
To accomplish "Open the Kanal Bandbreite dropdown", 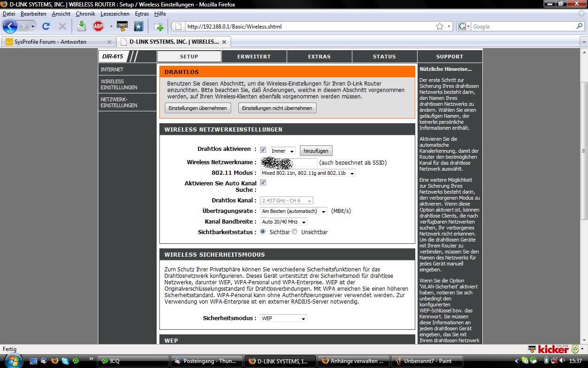I will pyautogui.click(x=283, y=222).
